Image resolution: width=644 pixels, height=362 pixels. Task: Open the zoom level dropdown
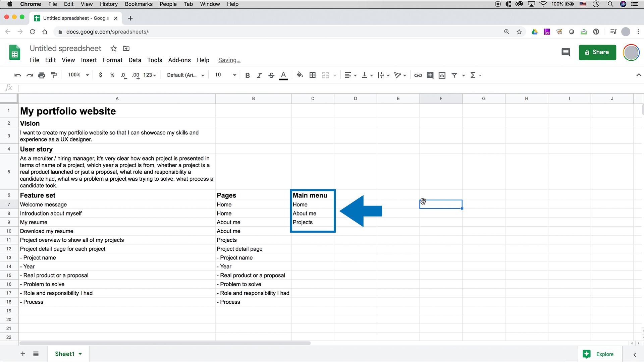point(78,75)
